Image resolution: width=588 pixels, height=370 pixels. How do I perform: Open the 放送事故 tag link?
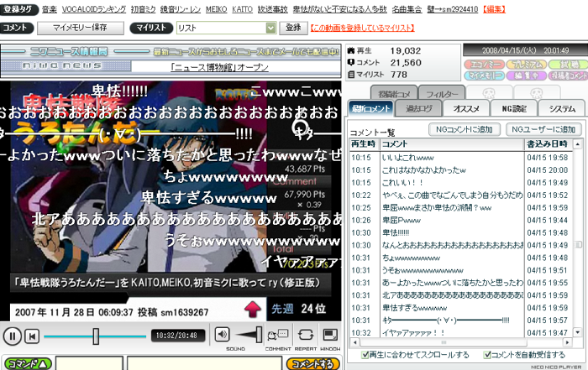pos(273,9)
